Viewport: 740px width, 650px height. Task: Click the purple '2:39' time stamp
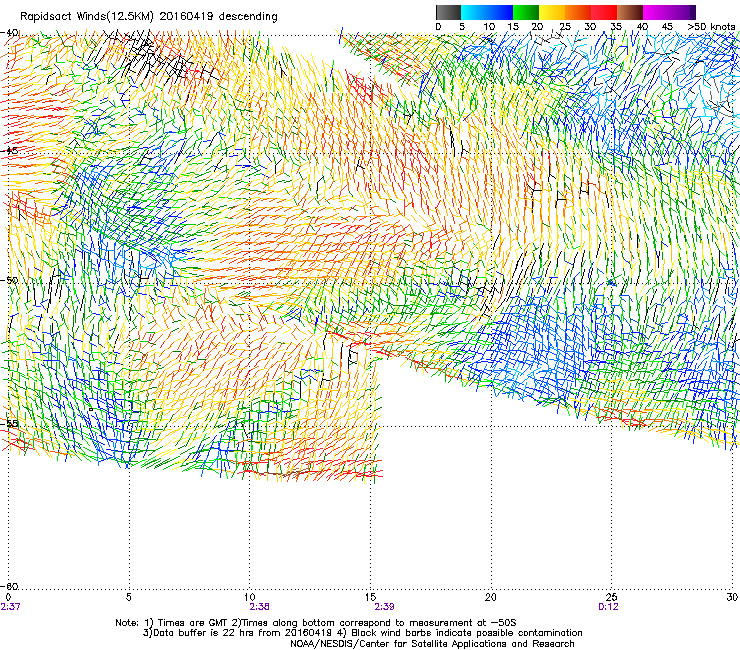[385, 607]
